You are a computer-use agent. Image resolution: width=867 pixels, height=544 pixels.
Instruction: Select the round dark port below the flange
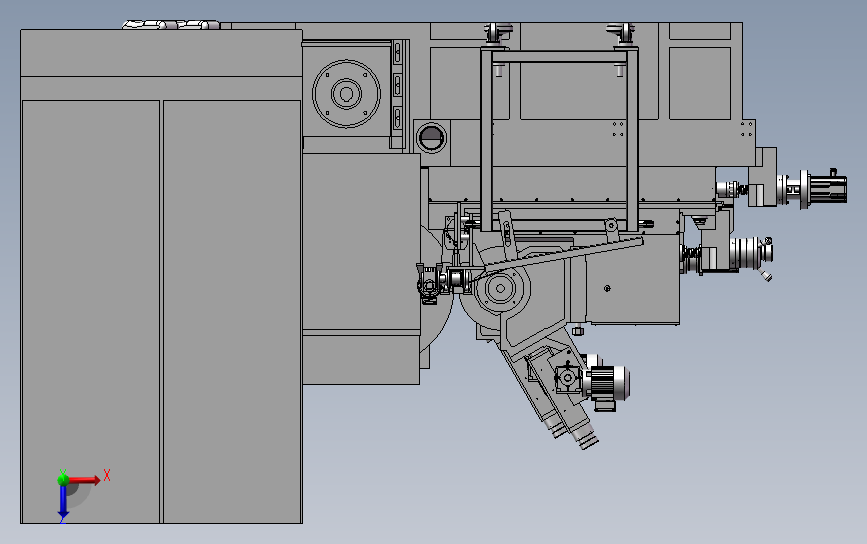(431, 138)
